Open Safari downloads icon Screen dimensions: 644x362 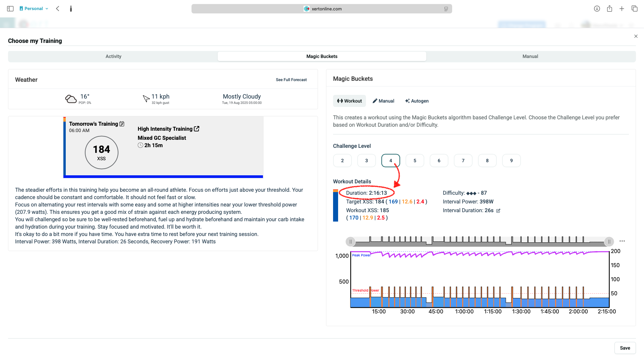[597, 9]
